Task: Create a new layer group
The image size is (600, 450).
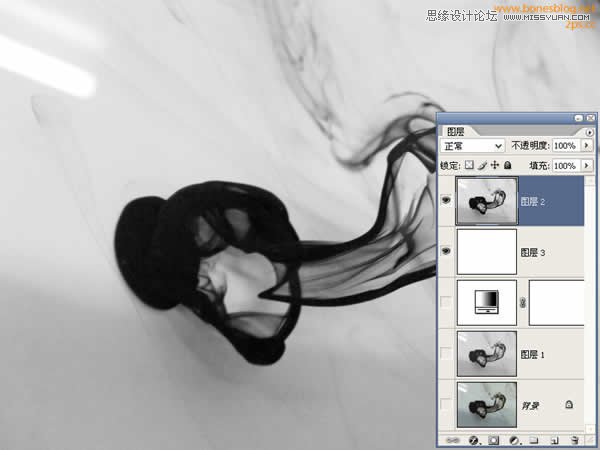Action: (x=534, y=440)
